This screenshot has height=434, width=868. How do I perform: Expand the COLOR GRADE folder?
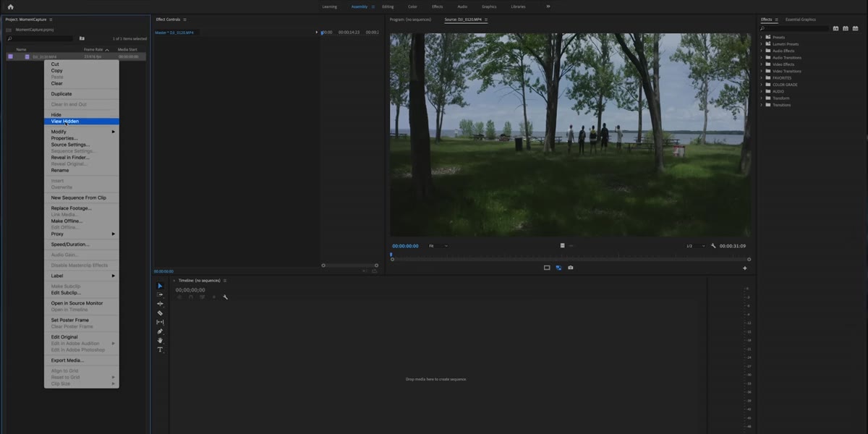pyautogui.click(x=761, y=85)
